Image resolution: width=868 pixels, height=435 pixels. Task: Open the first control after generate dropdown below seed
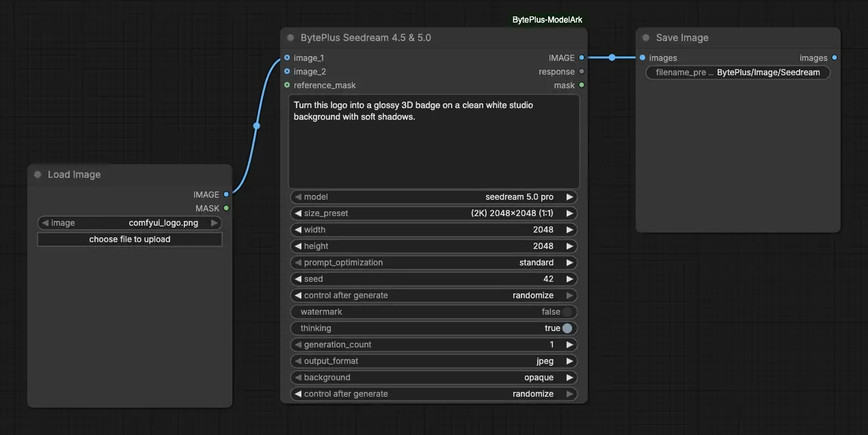[433, 295]
